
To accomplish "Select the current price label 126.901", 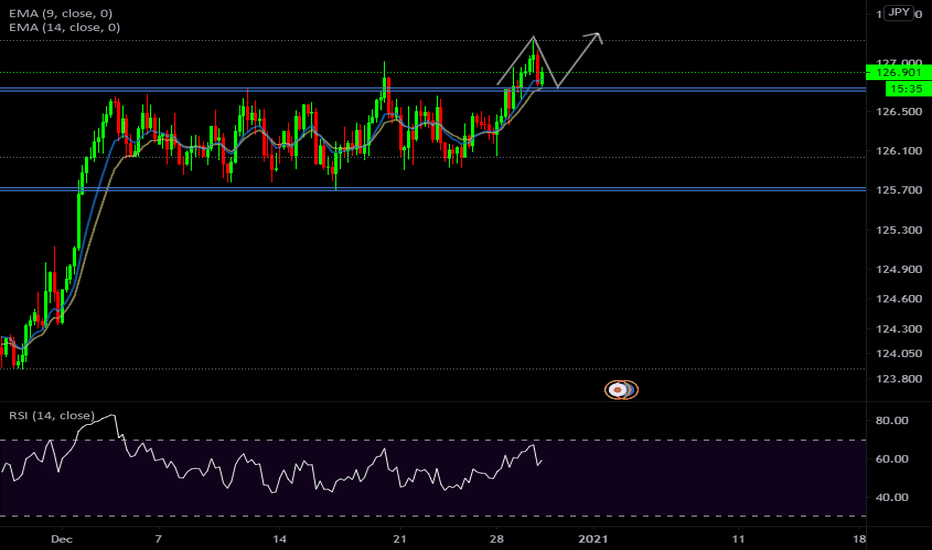I will 899,73.
